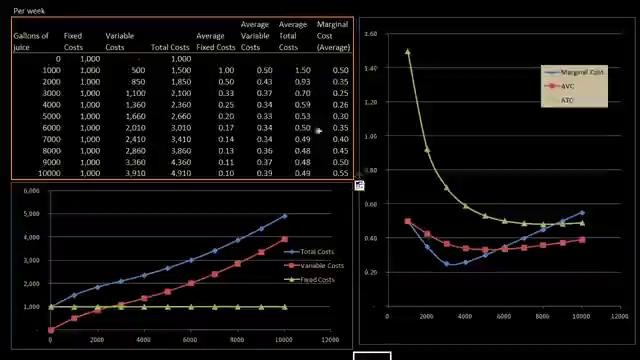Click average variable cost cell showing 0.43
The height and width of the screenshot is (360, 640).
(264, 82)
